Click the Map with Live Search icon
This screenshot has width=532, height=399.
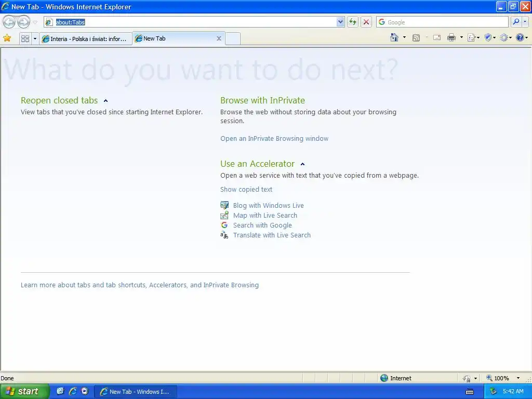pos(224,215)
